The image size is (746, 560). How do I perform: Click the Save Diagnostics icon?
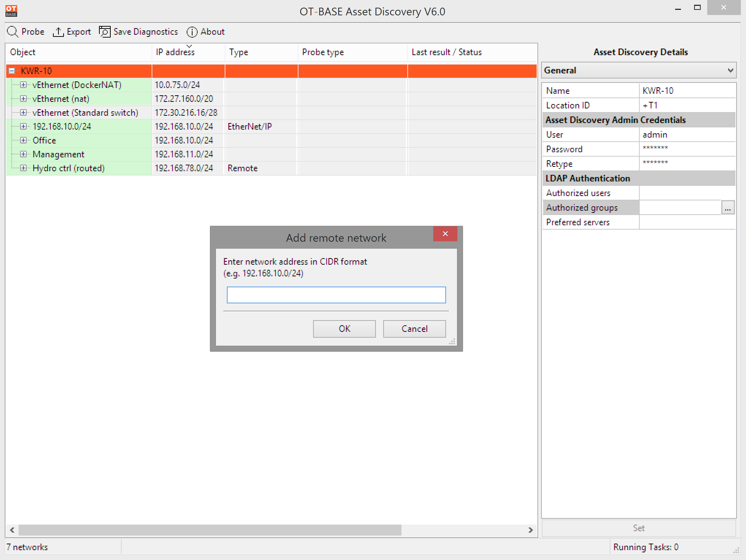coord(104,32)
